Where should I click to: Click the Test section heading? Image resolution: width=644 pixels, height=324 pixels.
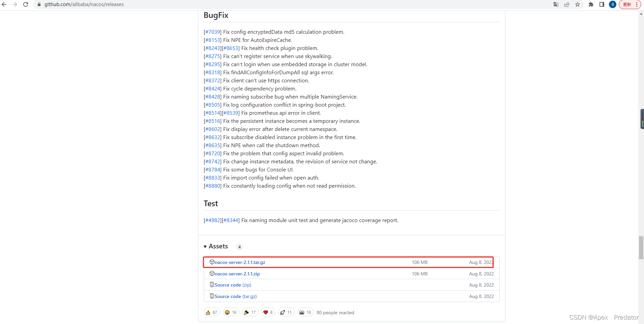(x=211, y=204)
